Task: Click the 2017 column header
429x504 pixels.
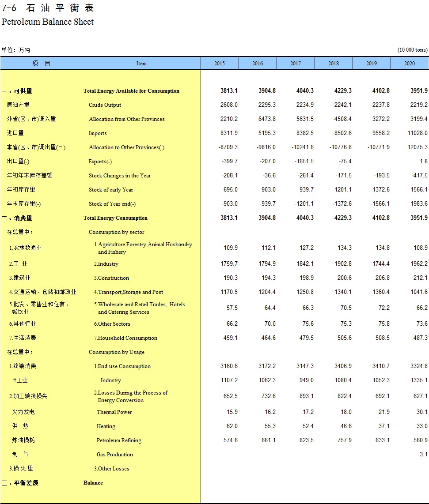Action: coord(296,63)
